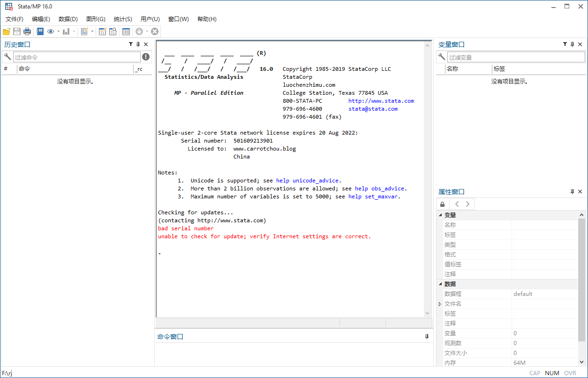This screenshot has height=378, width=588.
Task: Click wrench icon beside 过滤命令 field
Action: [x=7, y=57]
